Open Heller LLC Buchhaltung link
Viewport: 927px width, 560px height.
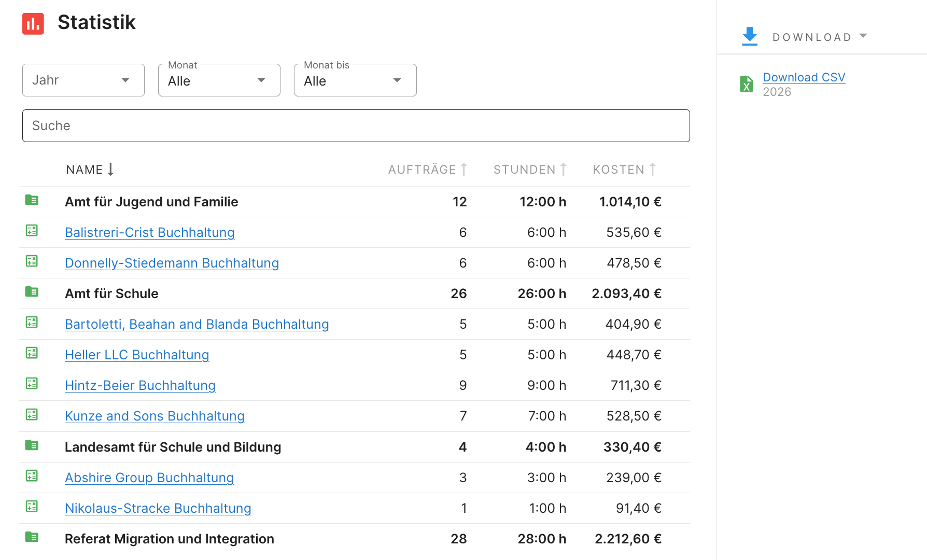click(137, 355)
